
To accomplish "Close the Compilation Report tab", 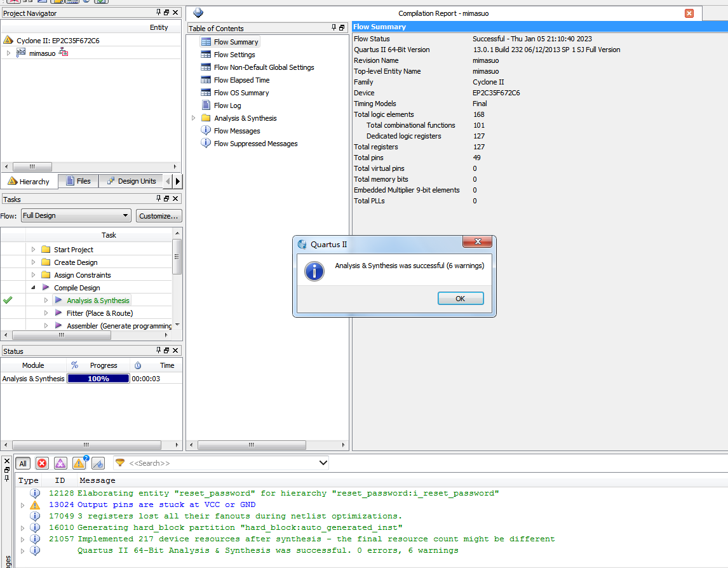I will [x=689, y=13].
